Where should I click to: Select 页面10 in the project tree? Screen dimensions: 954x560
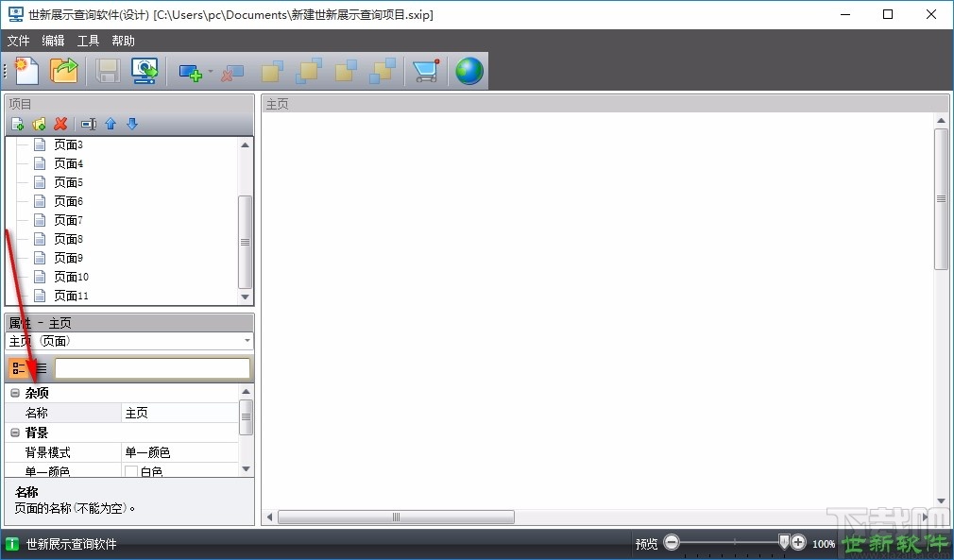(x=71, y=277)
